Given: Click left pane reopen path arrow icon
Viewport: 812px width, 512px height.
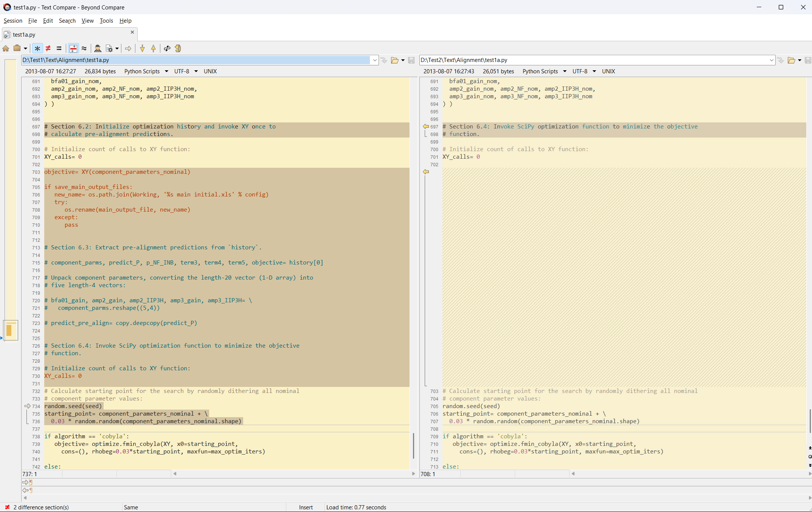Looking at the screenshot, I should pos(384,60).
